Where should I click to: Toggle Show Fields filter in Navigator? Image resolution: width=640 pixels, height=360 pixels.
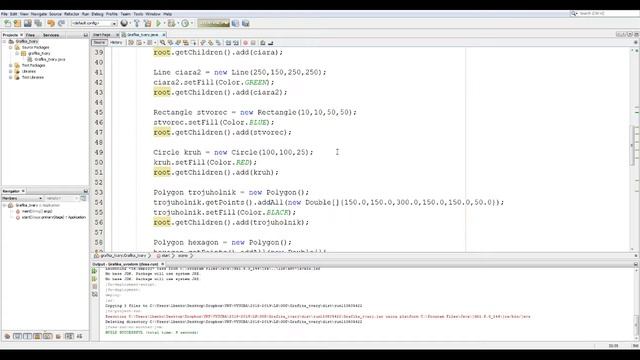[17, 336]
